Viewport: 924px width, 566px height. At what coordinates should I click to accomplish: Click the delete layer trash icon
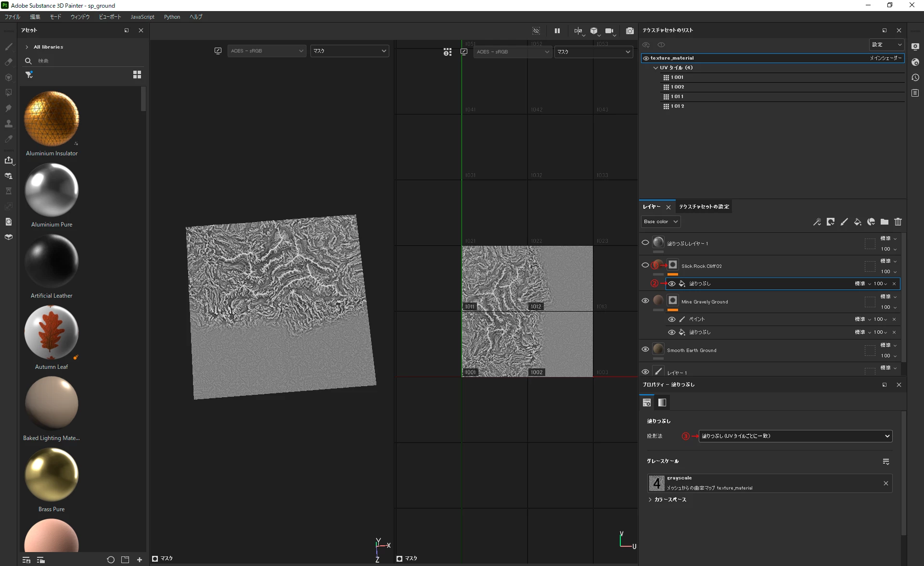[x=898, y=222]
